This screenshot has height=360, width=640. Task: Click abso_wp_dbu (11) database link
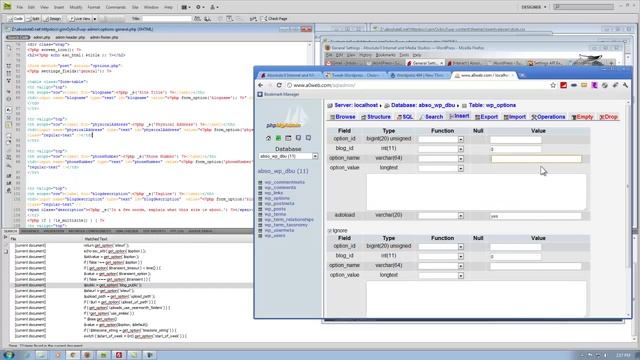point(283,171)
